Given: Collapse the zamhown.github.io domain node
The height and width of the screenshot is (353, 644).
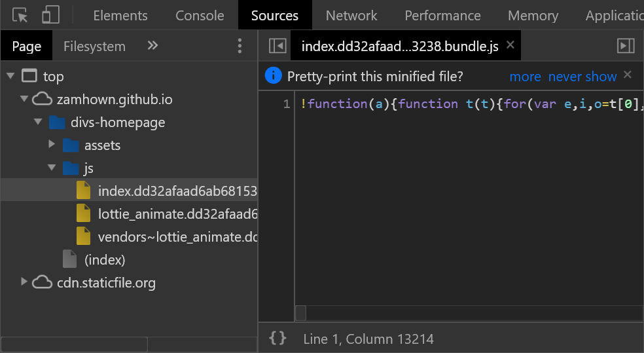Looking at the screenshot, I should coord(24,99).
